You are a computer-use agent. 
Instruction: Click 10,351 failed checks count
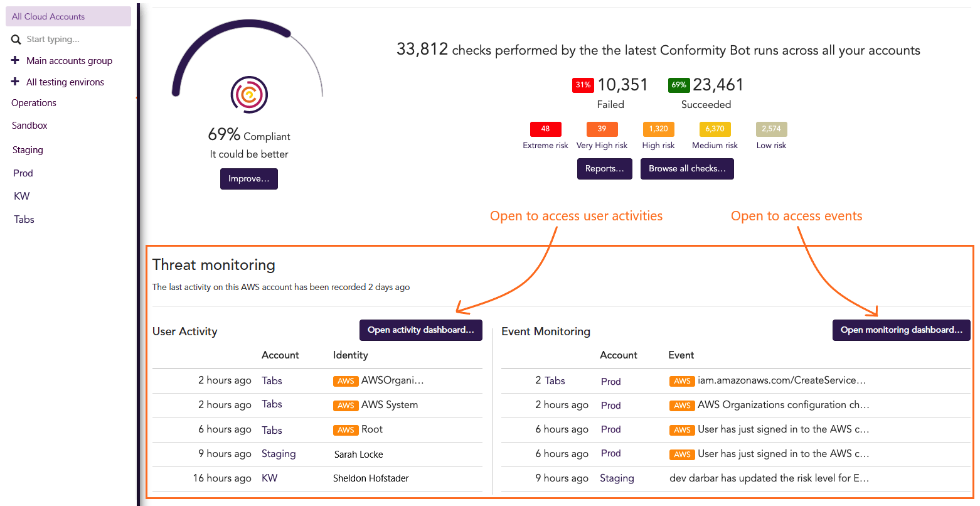[622, 85]
